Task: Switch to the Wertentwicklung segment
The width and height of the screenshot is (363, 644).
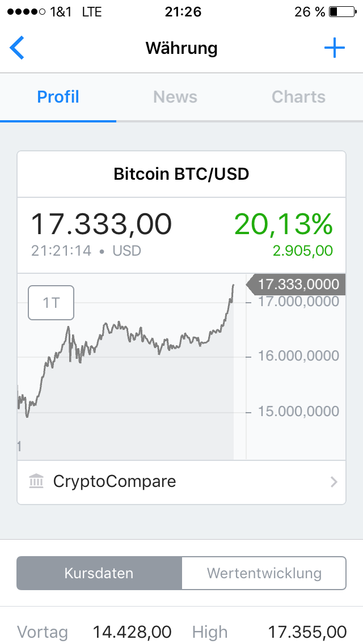Action: (264, 573)
